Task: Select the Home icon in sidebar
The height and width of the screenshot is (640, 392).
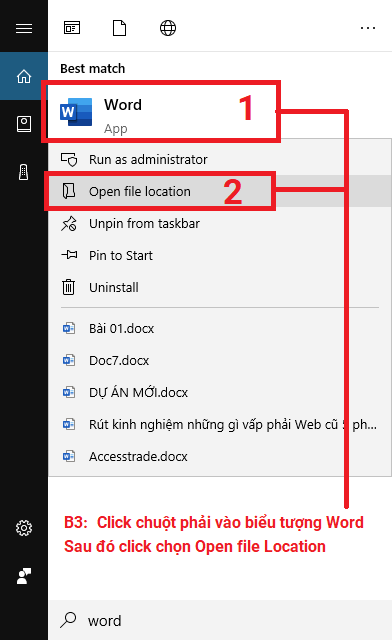Action: pyautogui.click(x=24, y=76)
